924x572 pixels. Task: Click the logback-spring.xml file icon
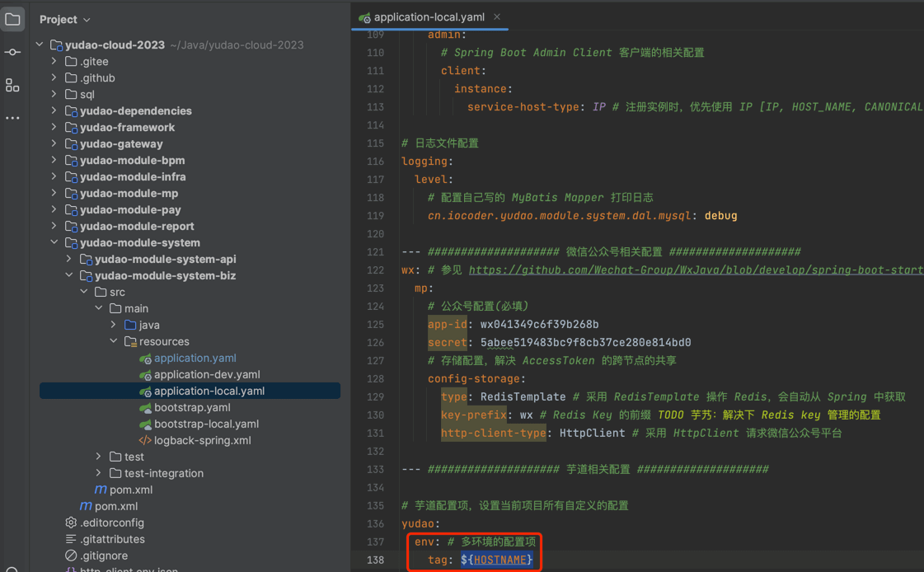145,441
